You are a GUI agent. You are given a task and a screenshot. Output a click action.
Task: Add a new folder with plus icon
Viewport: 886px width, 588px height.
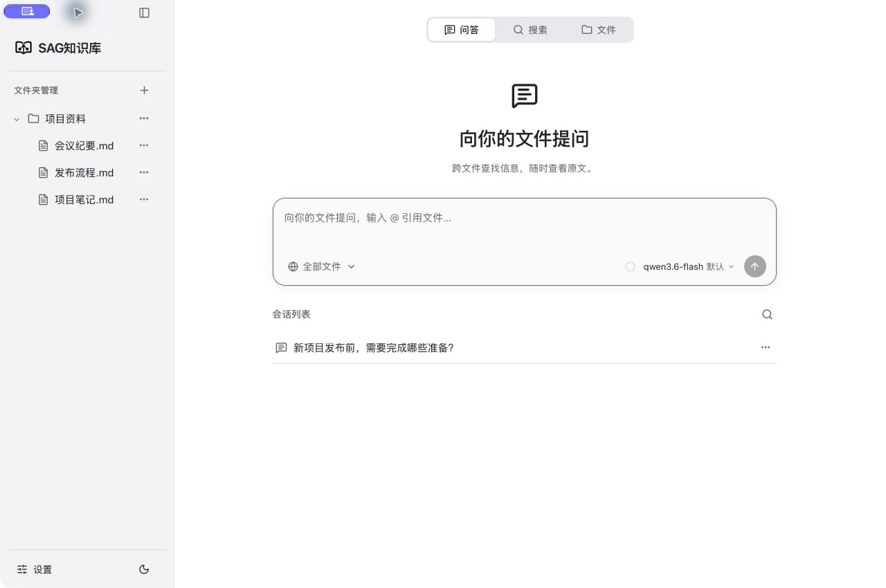pos(144,90)
